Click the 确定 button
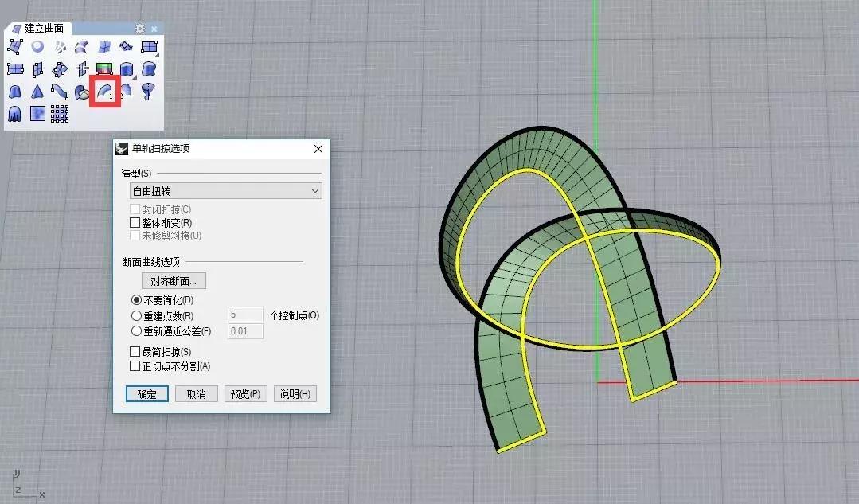The height and width of the screenshot is (504, 859). pyautogui.click(x=147, y=394)
